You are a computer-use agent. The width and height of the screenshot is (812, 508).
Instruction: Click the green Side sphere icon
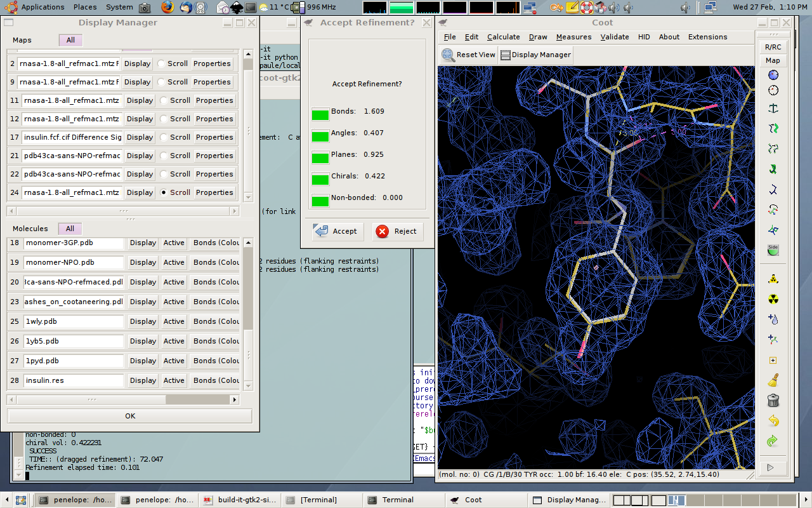(x=773, y=250)
